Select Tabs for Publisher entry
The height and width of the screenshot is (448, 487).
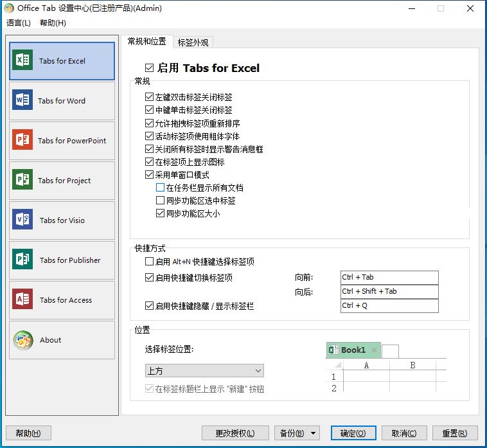click(x=62, y=260)
